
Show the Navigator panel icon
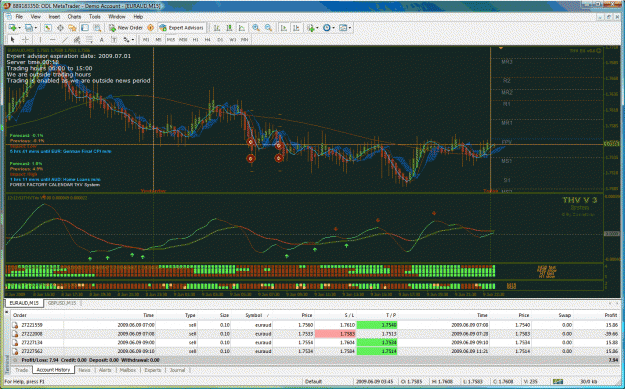click(72, 28)
